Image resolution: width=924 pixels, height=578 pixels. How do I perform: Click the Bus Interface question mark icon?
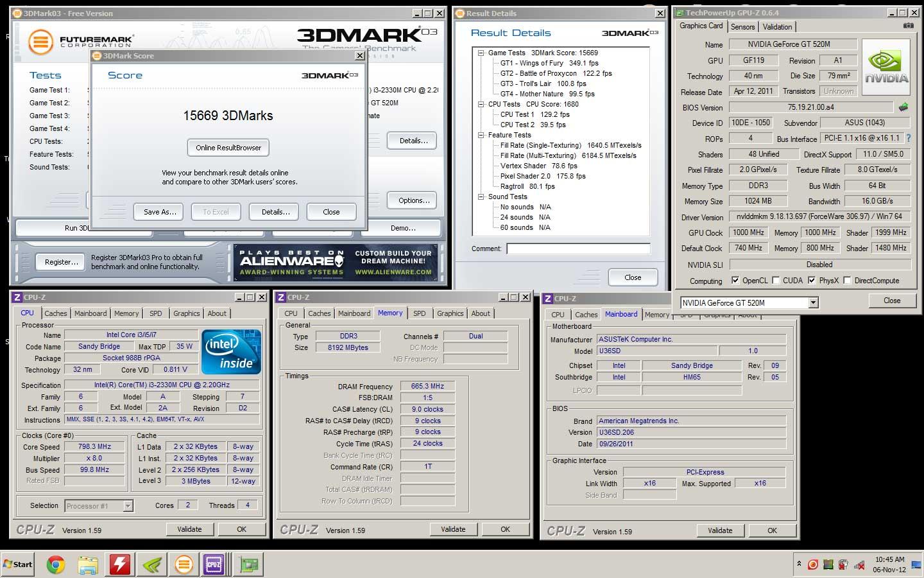pyautogui.click(x=908, y=138)
